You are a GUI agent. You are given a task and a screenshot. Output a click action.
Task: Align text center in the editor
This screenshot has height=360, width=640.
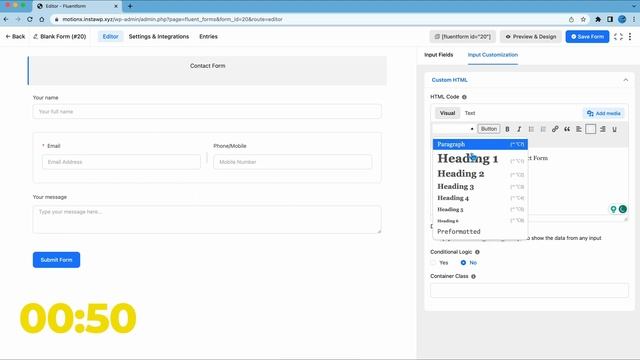tap(591, 129)
